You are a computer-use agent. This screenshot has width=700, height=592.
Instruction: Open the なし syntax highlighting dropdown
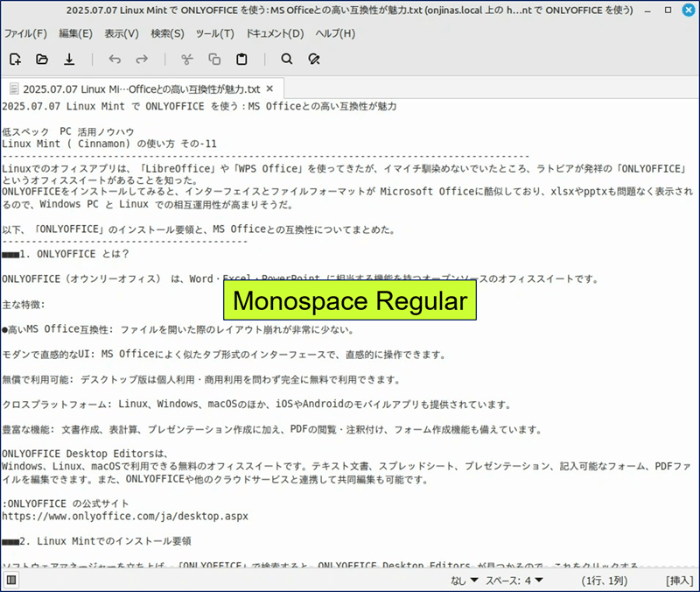[465, 581]
